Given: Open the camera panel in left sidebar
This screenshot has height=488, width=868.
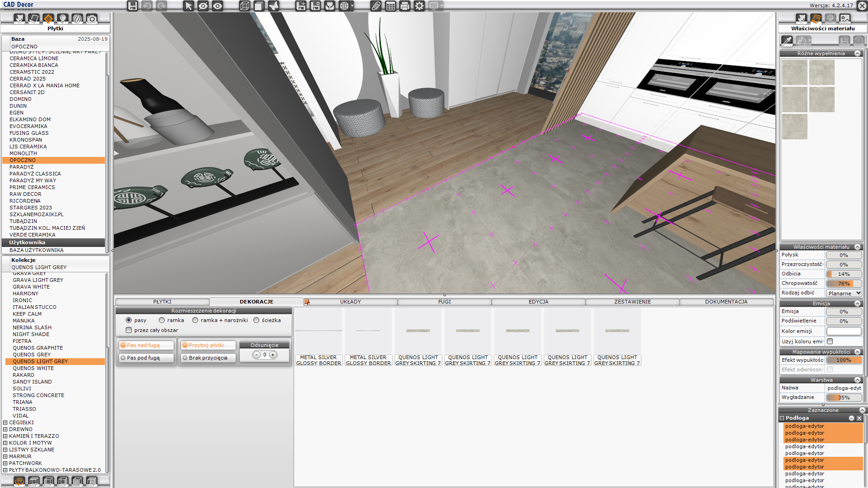Looking at the screenshot, I should tap(92, 19).
